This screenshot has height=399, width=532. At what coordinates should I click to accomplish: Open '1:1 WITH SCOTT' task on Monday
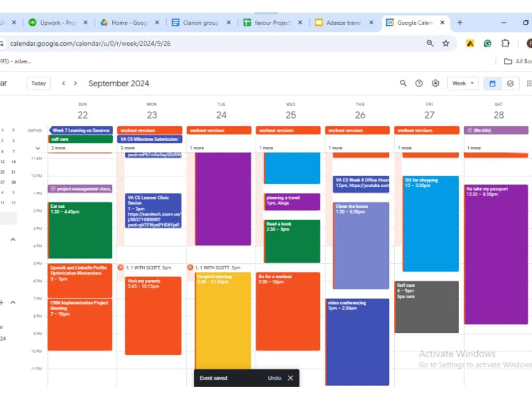pos(148,268)
